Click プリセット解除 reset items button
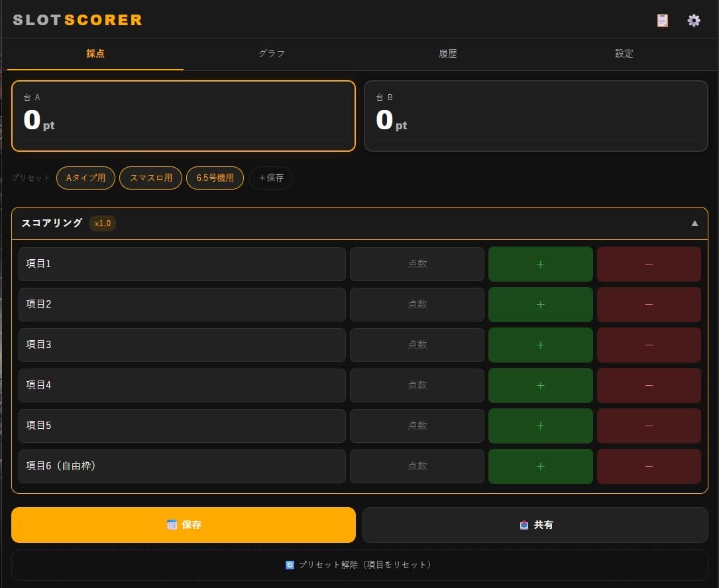The width and height of the screenshot is (719, 588). 359,565
